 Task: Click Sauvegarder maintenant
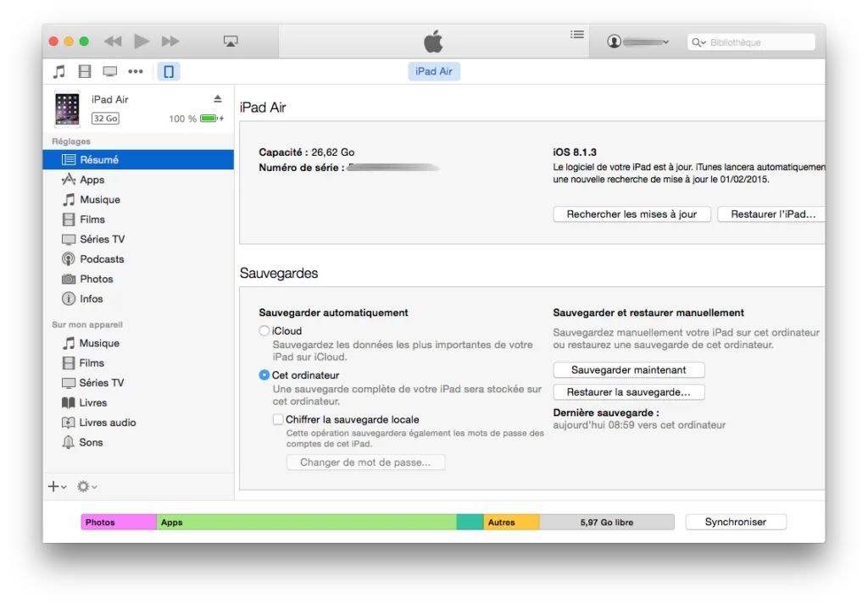click(x=628, y=369)
